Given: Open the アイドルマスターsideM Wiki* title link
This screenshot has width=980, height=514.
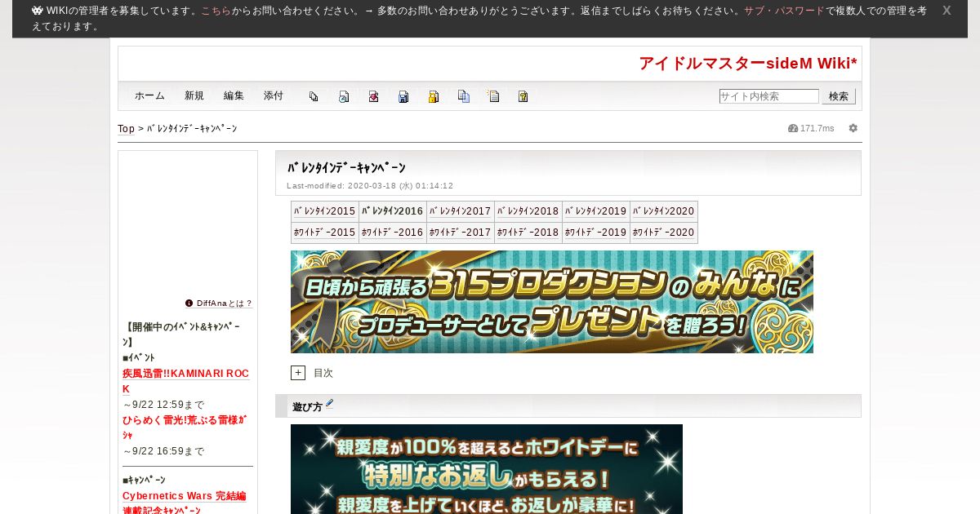Looking at the screenshot, I should (748, 64).
